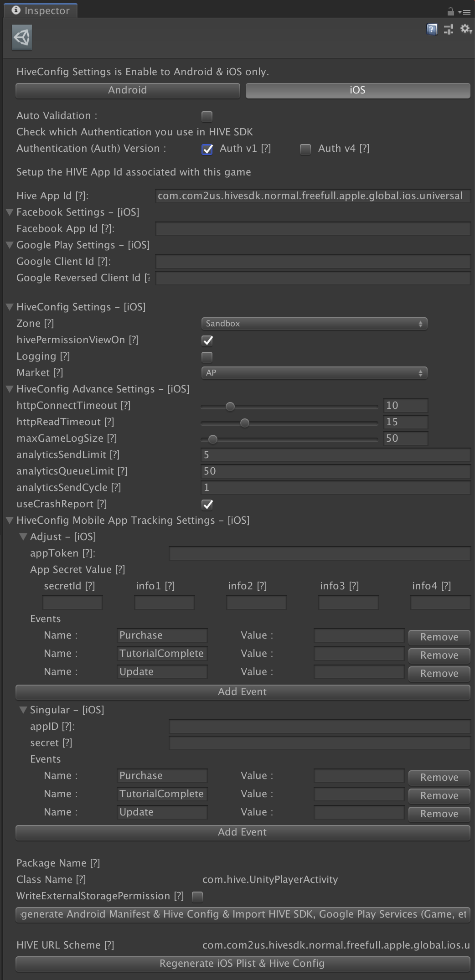Switch to the iOS platform tab
This screenshot has width=475, height=980.
pyautogui.click(x=358, y=90)
